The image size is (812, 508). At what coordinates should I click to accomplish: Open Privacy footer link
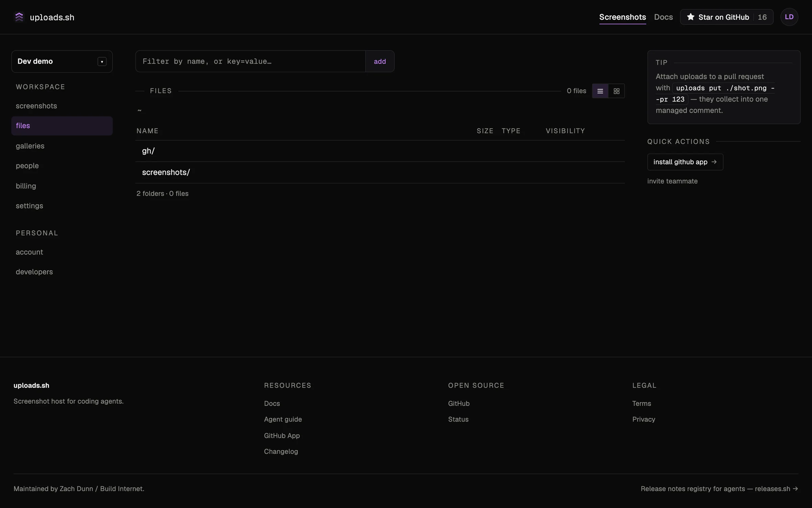(x=644, y=419)
